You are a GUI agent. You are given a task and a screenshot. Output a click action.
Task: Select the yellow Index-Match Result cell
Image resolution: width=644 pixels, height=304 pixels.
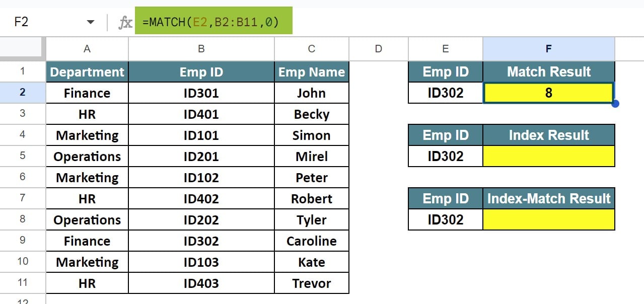tap(549, 219)
